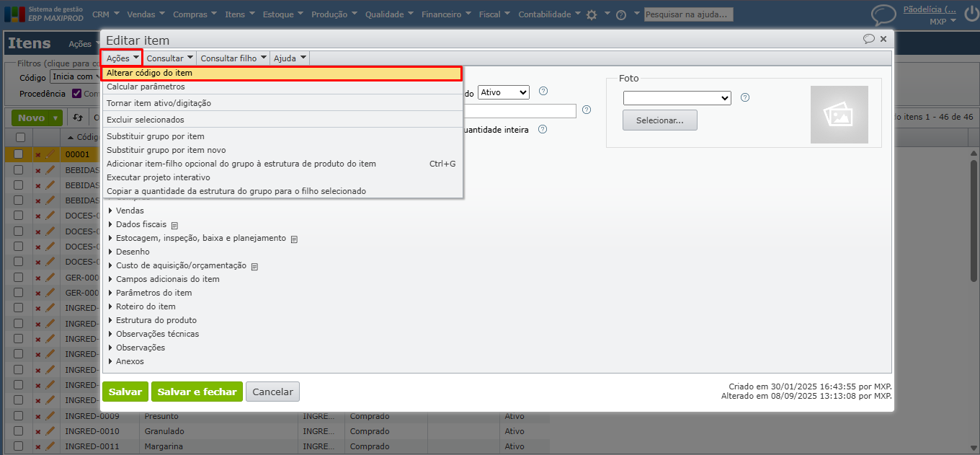Expand the Estrutura do produto section
This screenshot has width=980, height=455.
coord(152,321)
